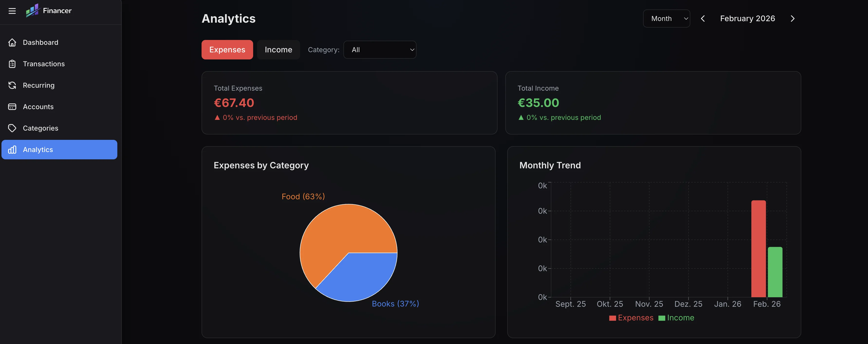Click the Financer logo icon
Screen dimensions: 868x344
(x=32, y=11)
